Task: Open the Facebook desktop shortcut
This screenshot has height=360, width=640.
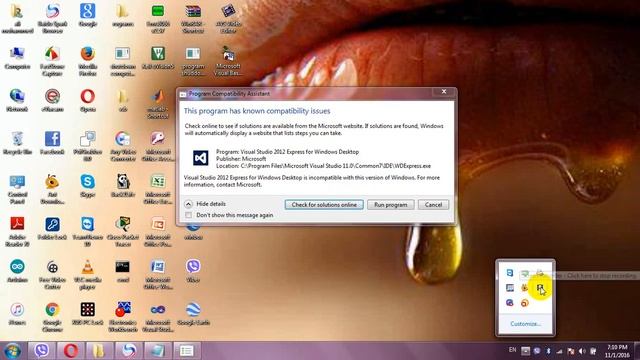Action: pyautogui.click(x=52, y=143)
